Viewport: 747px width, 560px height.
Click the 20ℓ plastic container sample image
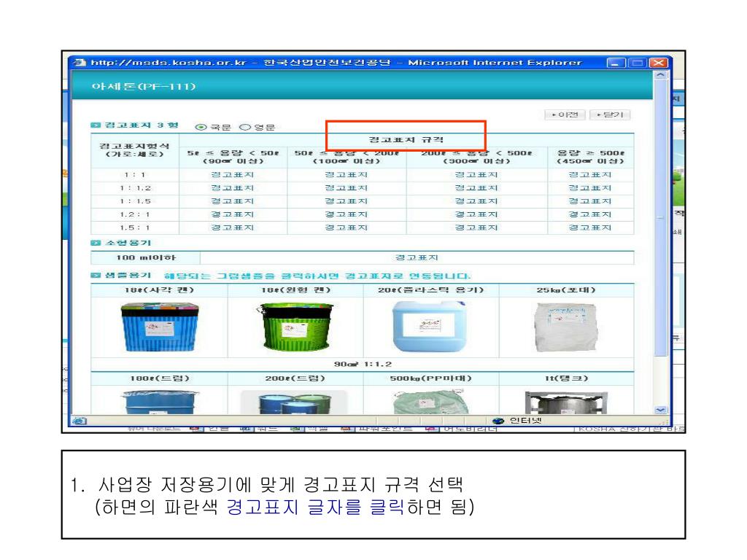430,327
